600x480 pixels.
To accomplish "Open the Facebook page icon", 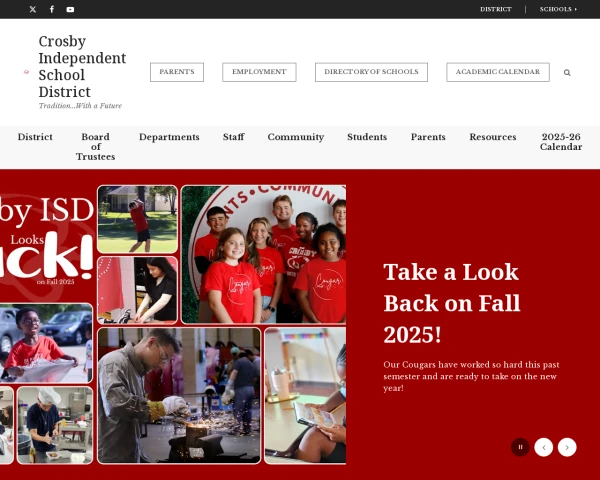I will (x=52, y=9).
